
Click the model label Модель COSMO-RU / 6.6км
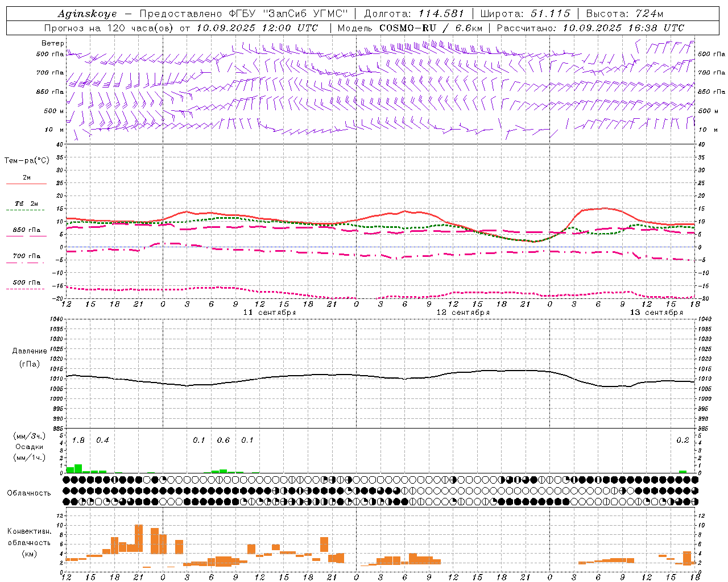click(x=410, y=28)
